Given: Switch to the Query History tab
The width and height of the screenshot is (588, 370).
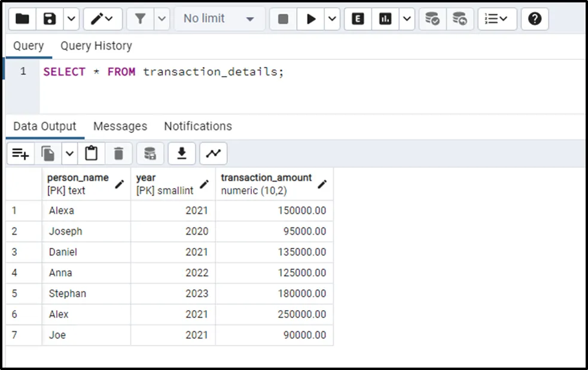Looking at the screenshot, I should [96, 46].
